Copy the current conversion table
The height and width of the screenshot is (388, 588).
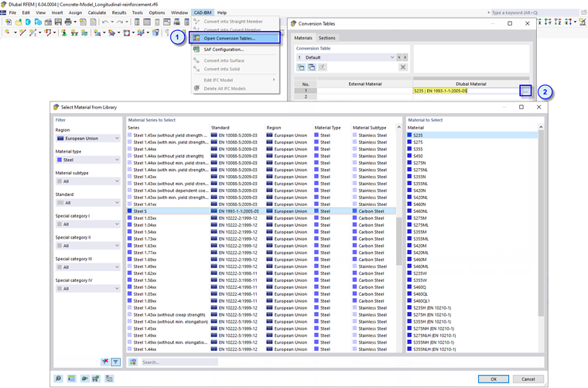point(312,67)
